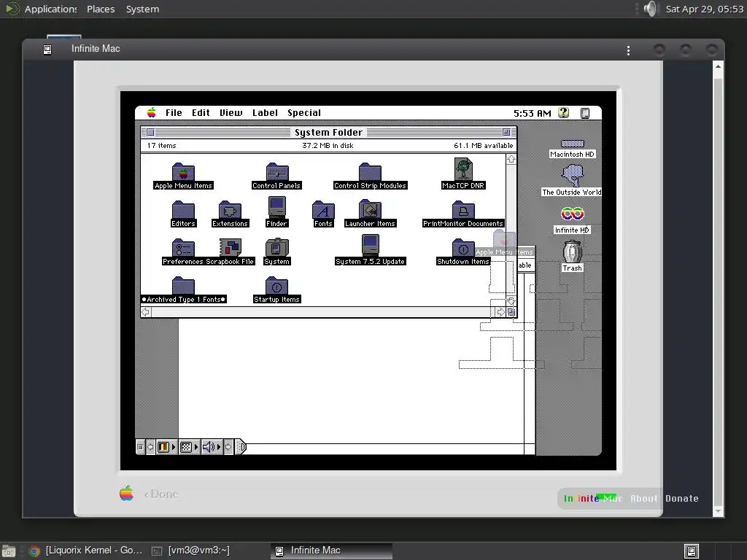
Task: Click the System Folder window title
Action: click(328, 133)
